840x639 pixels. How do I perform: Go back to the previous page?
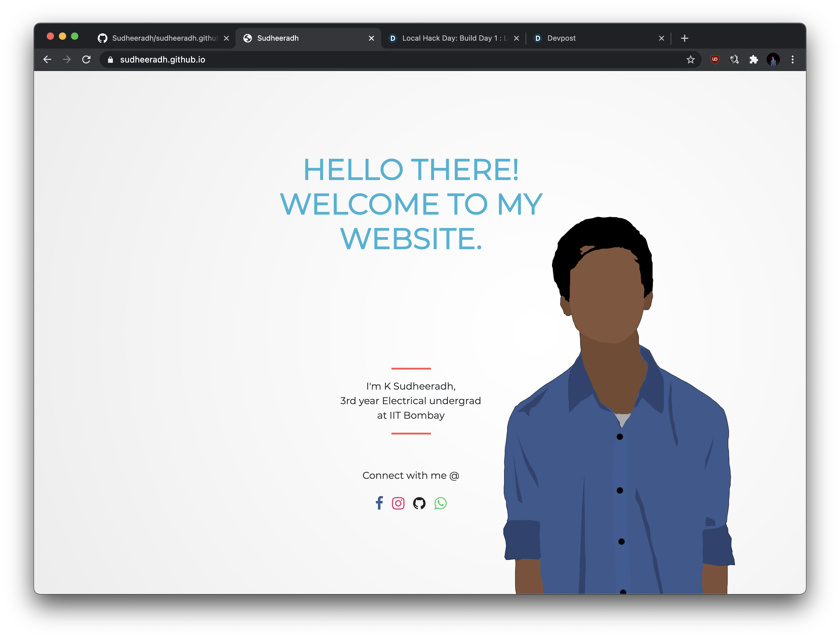(x=47, y=60)
